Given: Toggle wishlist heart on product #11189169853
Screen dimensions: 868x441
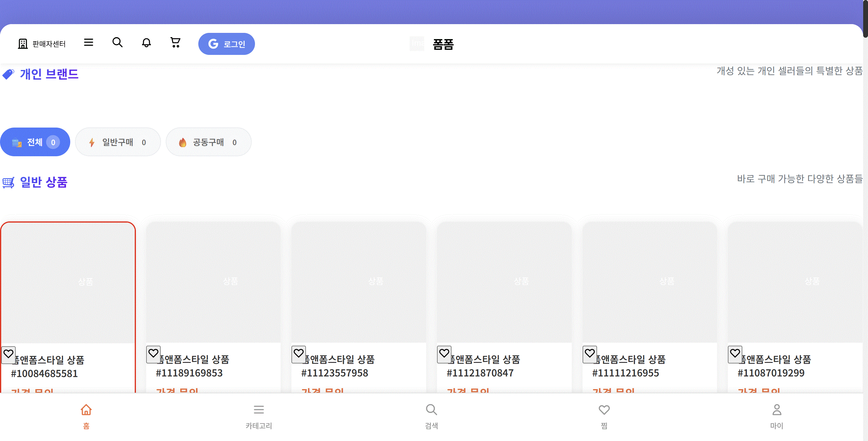Looking at the screenshot, I should click(x=153, y=354).
